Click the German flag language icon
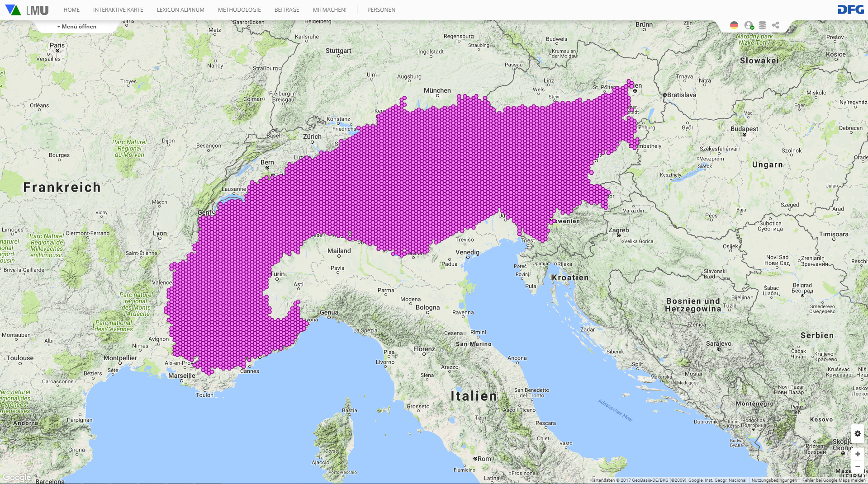 pyautogui.click(x=734, y=25)
